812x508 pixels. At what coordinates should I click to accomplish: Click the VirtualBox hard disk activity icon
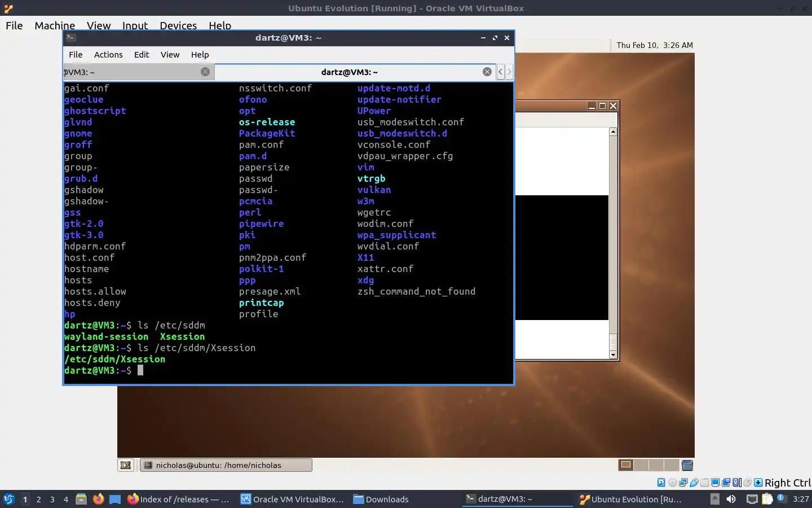[x=661, y=483]
